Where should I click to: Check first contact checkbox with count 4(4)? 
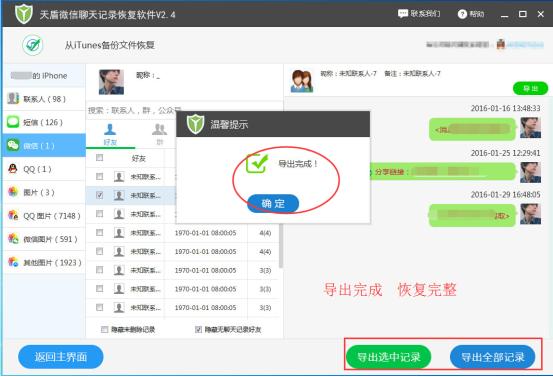pos(99,233)
